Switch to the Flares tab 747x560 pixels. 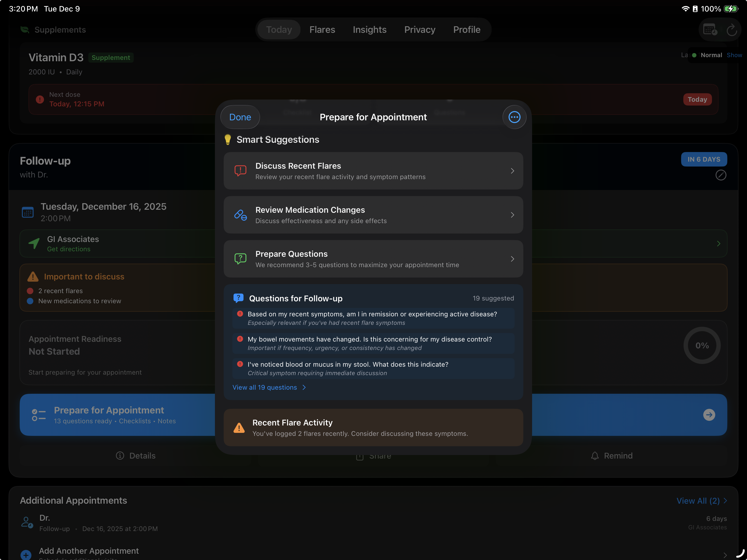coord(322,30)
